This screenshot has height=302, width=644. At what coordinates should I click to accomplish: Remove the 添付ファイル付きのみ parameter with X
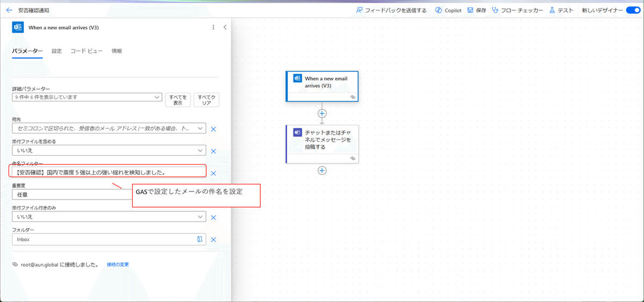click(x=213, y=217)
